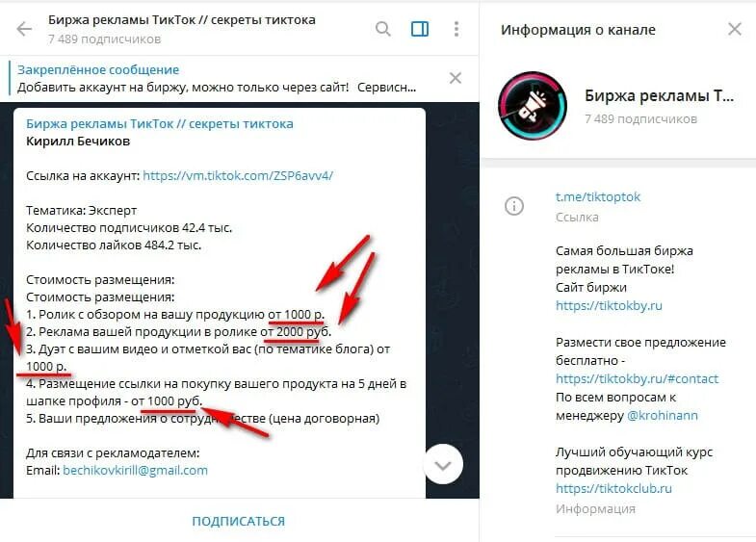Click the bechikovkirill@gmail.com email link
756x542 pixels.
[x=135, y=470]
